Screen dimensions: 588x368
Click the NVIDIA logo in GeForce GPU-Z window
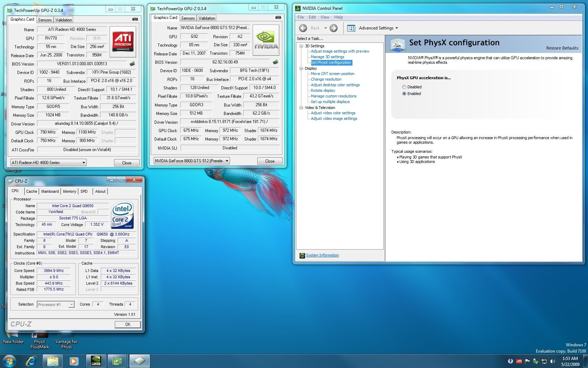pos(266,40)
